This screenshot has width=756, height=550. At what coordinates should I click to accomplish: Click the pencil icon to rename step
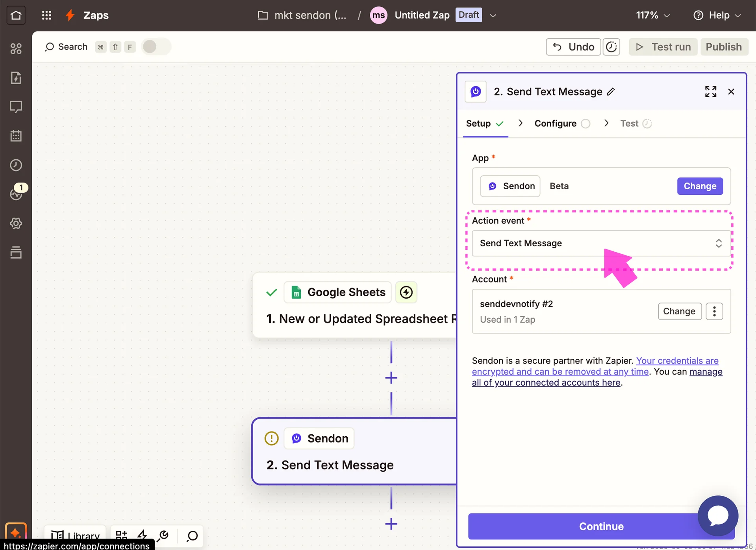click(x=611, y=92)
